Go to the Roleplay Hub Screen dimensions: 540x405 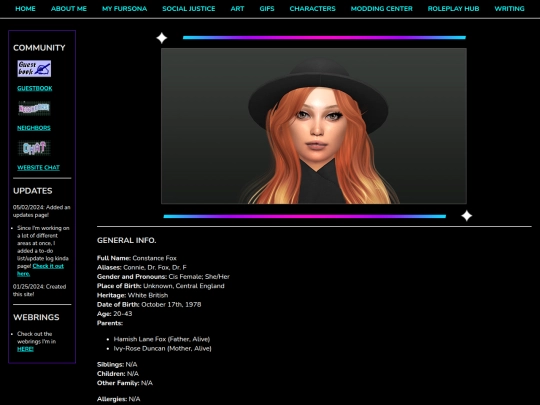point(453,9)
